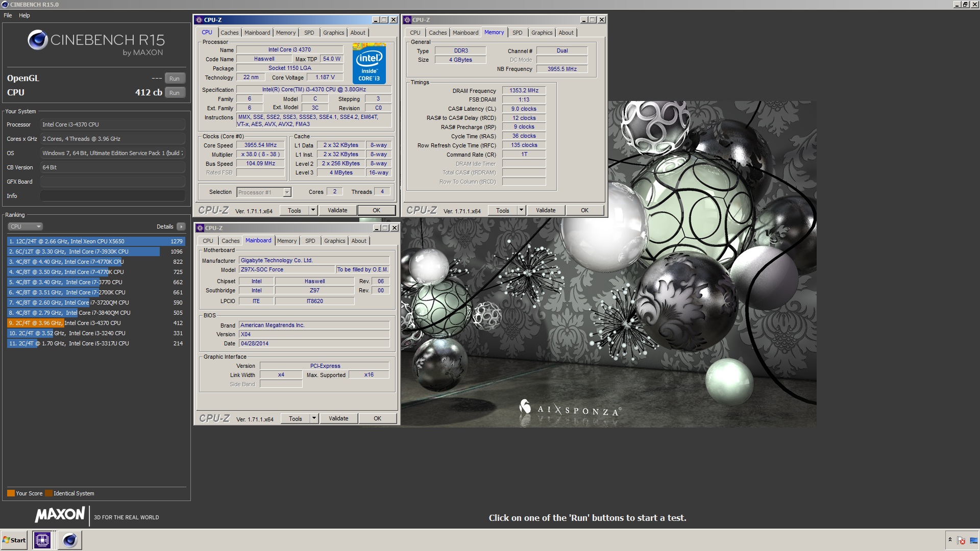
Task: Expand Tools dropdown arrow in Memory window
Action: click(x=521, y=210)
